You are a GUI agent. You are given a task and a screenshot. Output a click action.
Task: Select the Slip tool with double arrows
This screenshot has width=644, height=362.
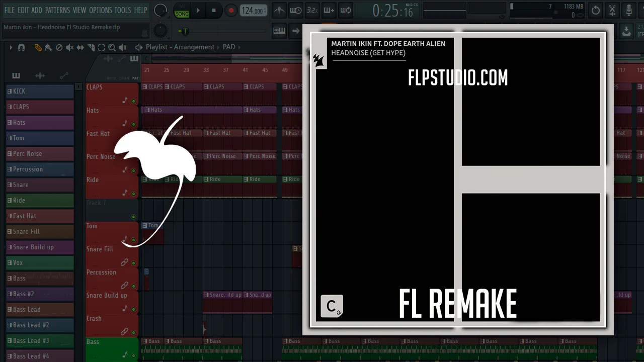(80, 47)
